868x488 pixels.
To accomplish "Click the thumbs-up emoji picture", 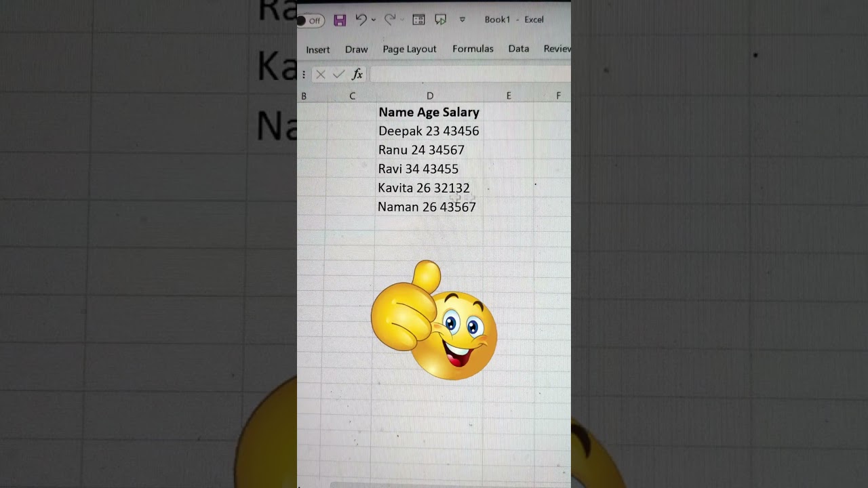I will pyautogui.click(x=434, y=320).
